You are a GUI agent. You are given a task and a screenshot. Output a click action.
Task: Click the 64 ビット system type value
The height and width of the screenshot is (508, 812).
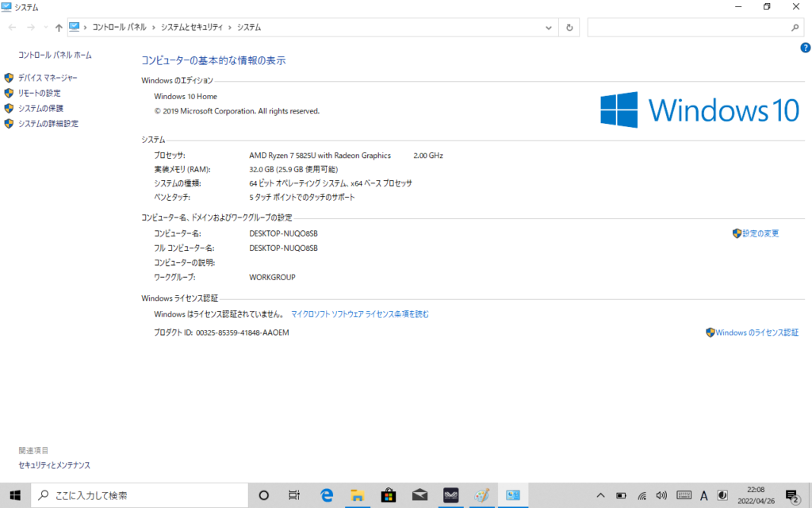(331, 183)
